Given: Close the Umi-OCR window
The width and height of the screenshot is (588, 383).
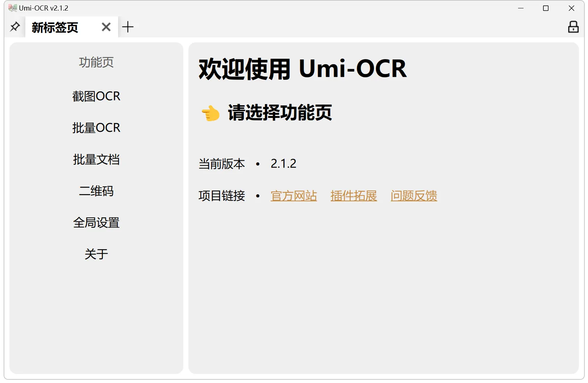Looking at the screenshot, I should pyautogui.click(x=571, y=8).
